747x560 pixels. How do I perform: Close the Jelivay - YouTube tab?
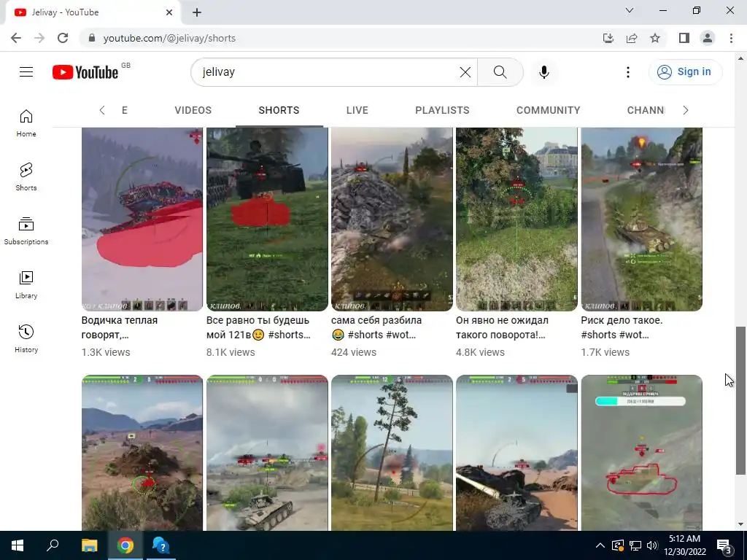(x=169, y=12)
